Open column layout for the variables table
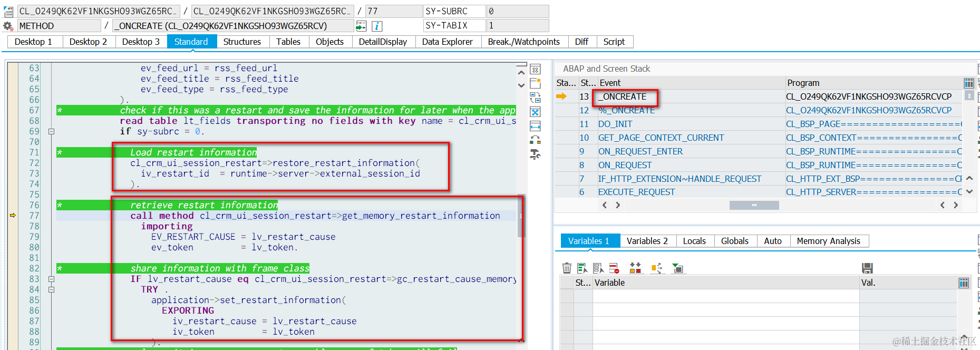The width and height of the screenshot is (980, 350). 964,283
